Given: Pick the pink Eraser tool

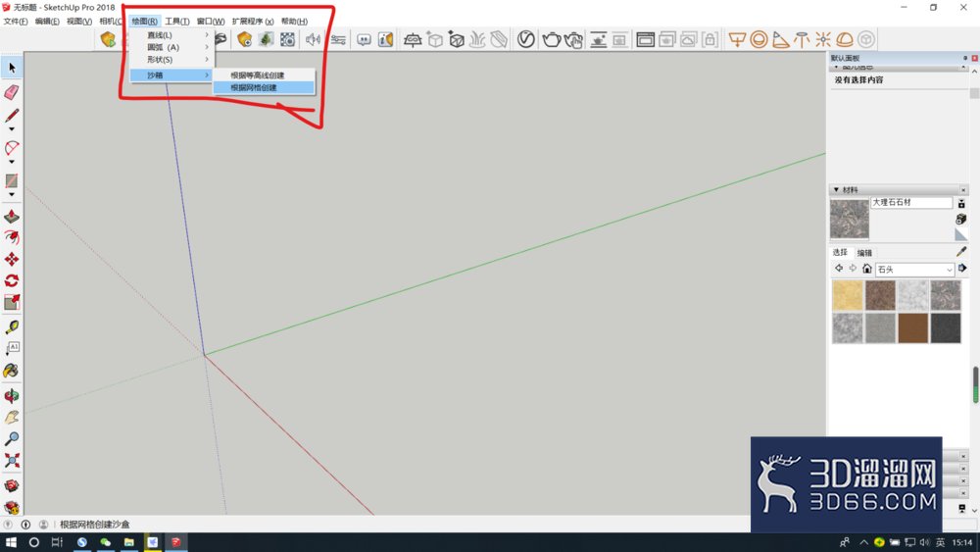Looking at the screenshot, I should [x=12, y=92].
